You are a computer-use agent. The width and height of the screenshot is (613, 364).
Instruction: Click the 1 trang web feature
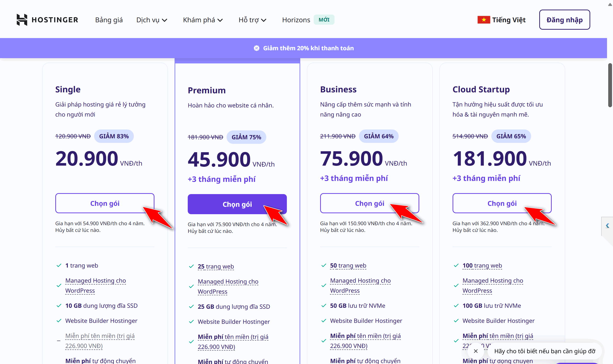[x=81, y=265]
